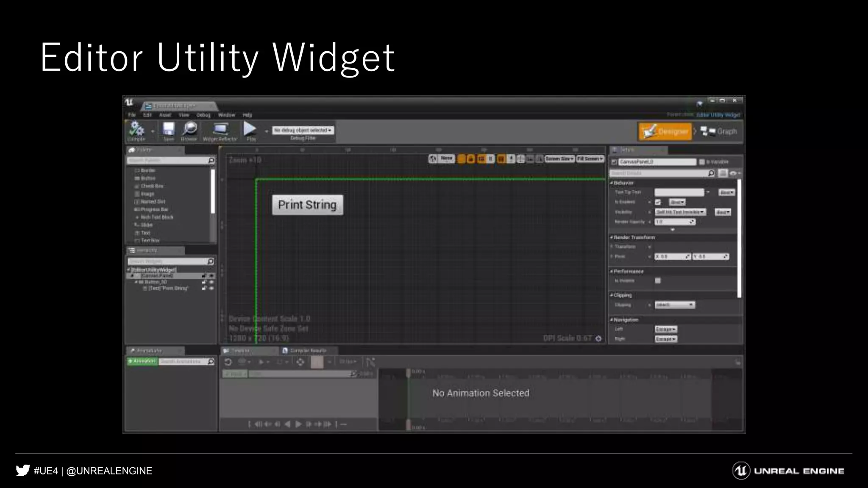This screenshot has width=868, height=488.
Task: Open the Screen Size dropdown
Action: (x=559, y=159)
